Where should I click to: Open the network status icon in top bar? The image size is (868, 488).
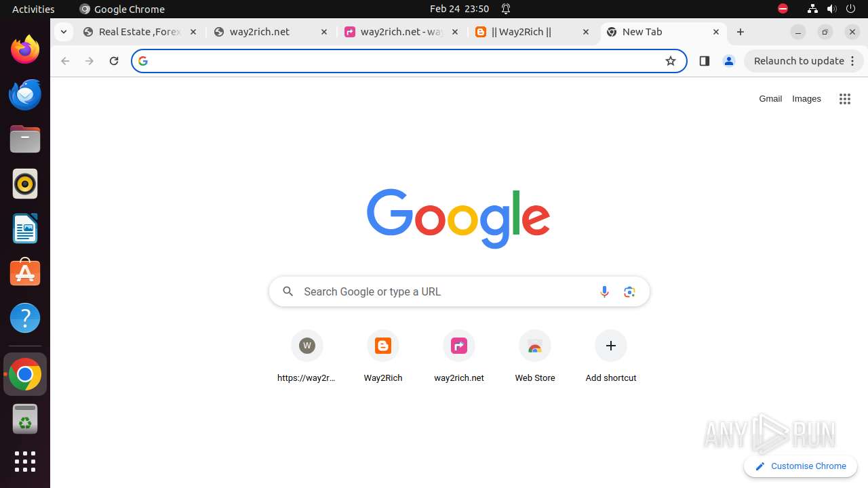point(812,9)
